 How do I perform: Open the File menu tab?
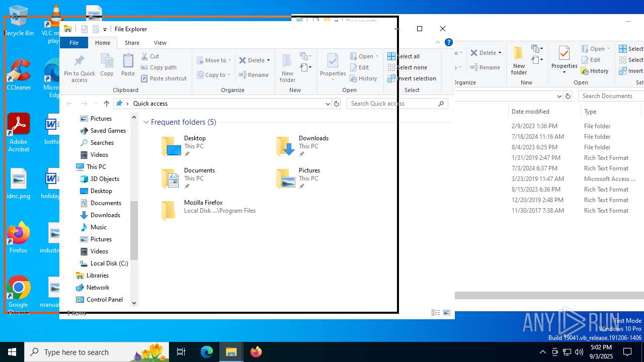pyautogui.click(x=74, y=43)
